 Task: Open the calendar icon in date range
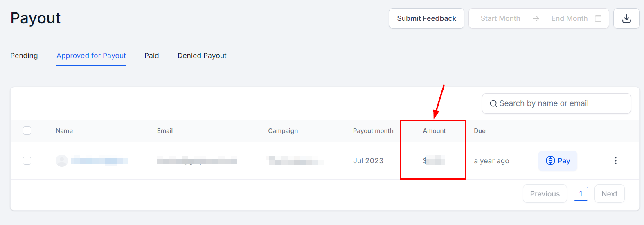click(598, 18)
